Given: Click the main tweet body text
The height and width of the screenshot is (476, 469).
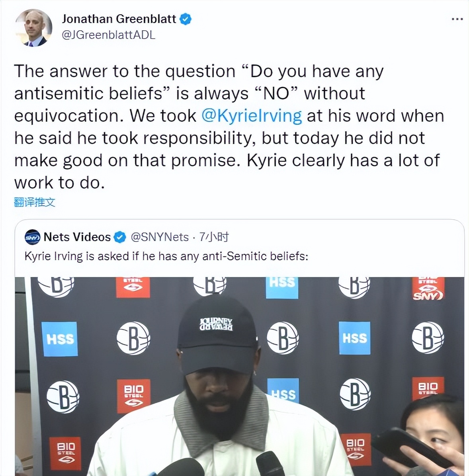Looking at the screenshot, I should click(x=229, y=127).
